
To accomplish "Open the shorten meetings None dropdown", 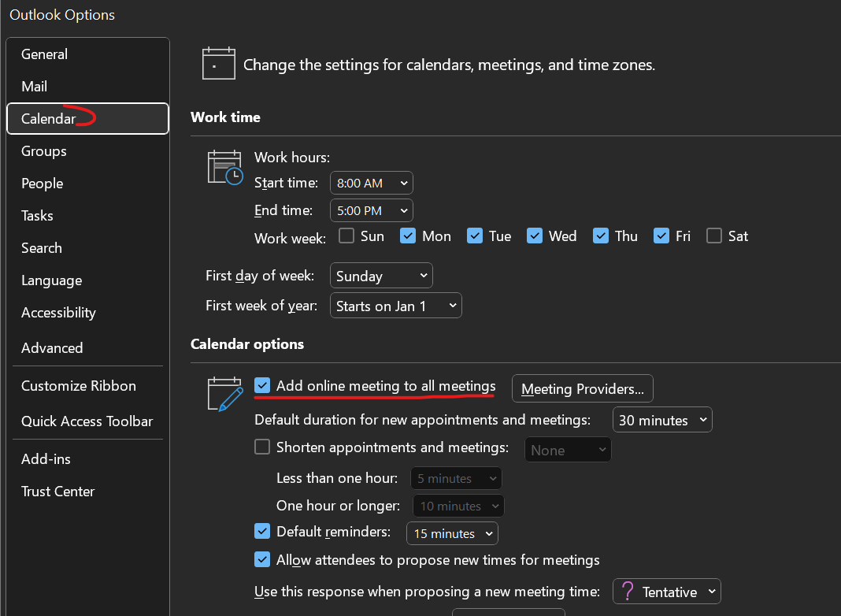I will [x=568, y=451].
